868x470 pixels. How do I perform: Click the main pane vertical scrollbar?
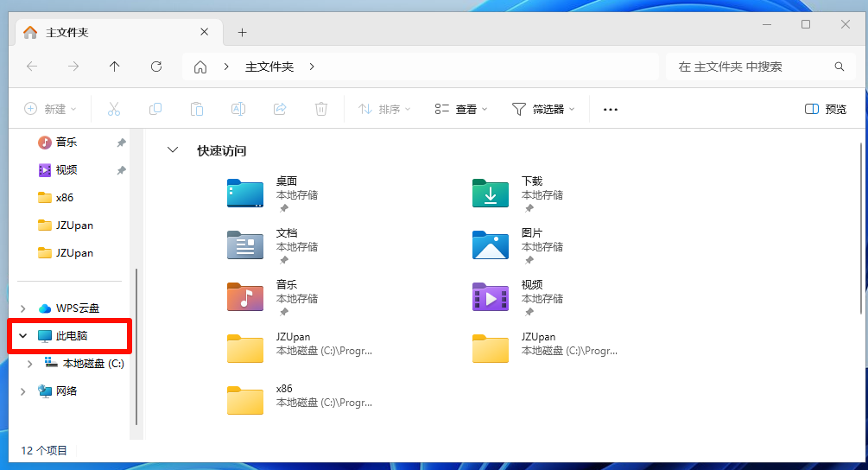click(860, 227)
